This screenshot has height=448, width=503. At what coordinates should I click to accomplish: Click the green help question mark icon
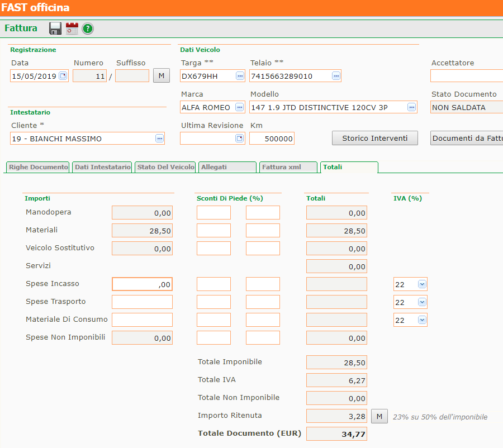pos(88,28)
